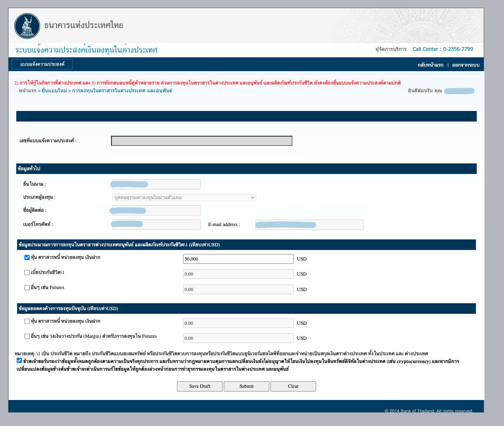Check outstanding balance หุ้น ตราสารหนี้ checkbox
Viewport: 504px width, 426px height.
[x=27, y=321]
